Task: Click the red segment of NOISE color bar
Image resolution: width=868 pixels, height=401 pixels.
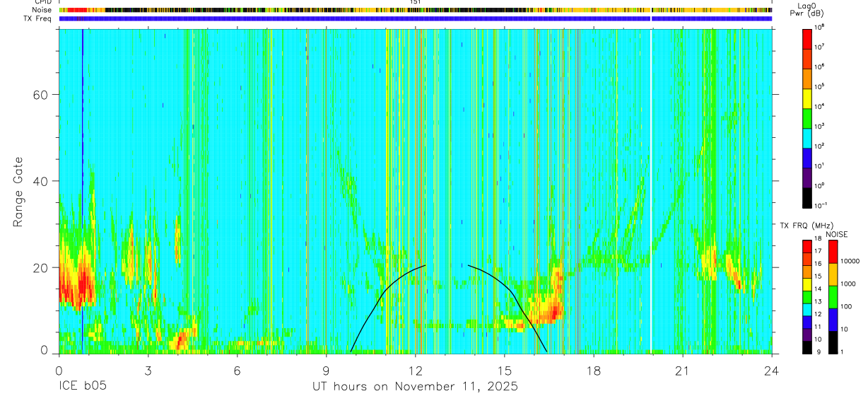Action: 834,252
